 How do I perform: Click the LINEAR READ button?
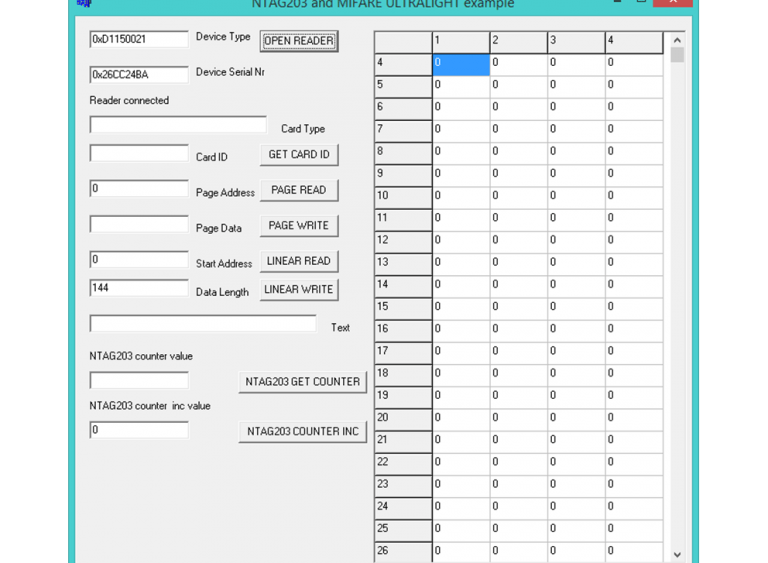coord(299,261)
